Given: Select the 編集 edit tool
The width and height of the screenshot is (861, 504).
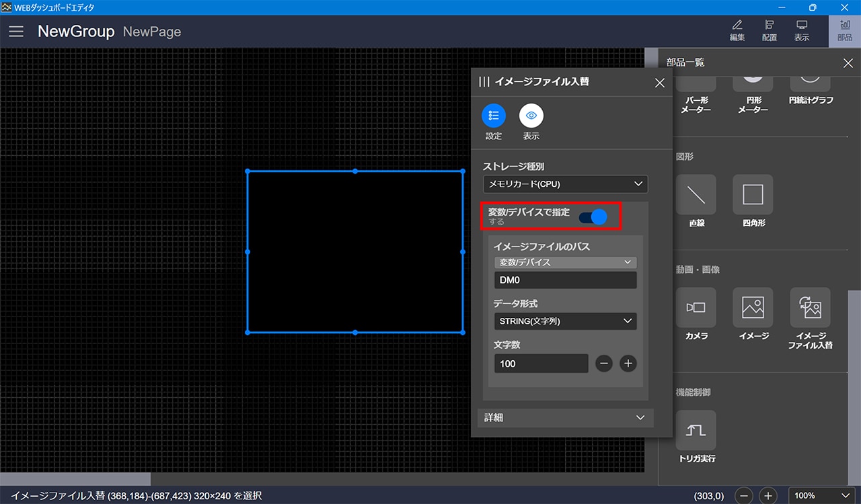Looking at the screenshot, I should click(x=737, y=30).
